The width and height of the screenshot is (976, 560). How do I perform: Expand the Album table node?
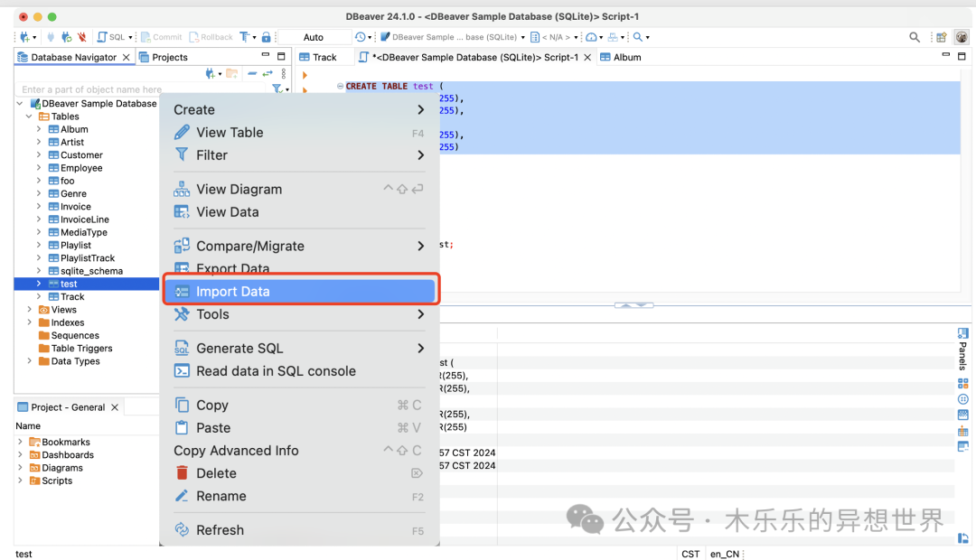click(x=39, y=129)
